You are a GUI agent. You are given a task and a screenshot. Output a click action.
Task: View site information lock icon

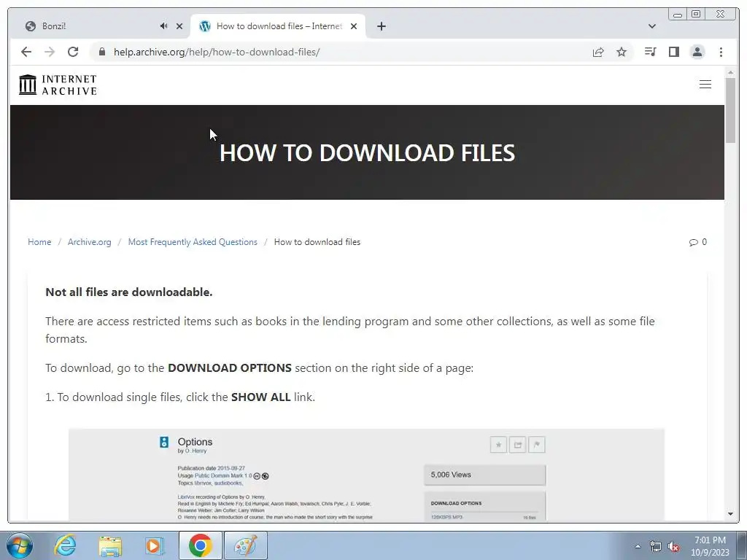pos(101,52)
